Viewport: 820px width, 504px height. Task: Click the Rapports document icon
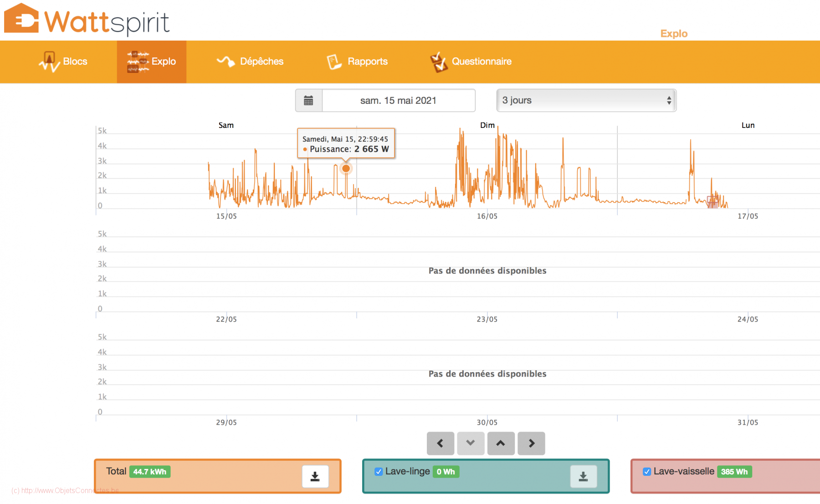tap(334, 61)
